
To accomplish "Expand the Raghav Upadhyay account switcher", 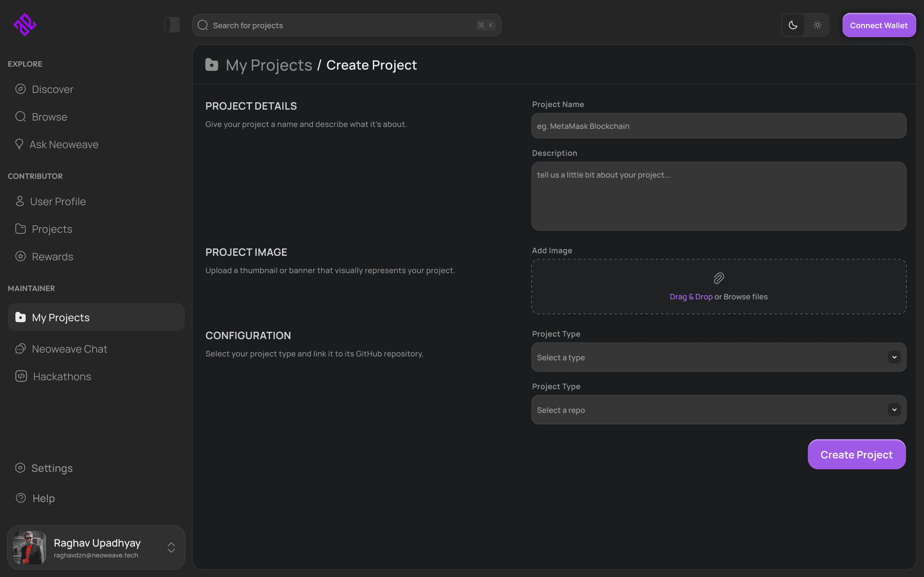I will click(x=171, y=547).
